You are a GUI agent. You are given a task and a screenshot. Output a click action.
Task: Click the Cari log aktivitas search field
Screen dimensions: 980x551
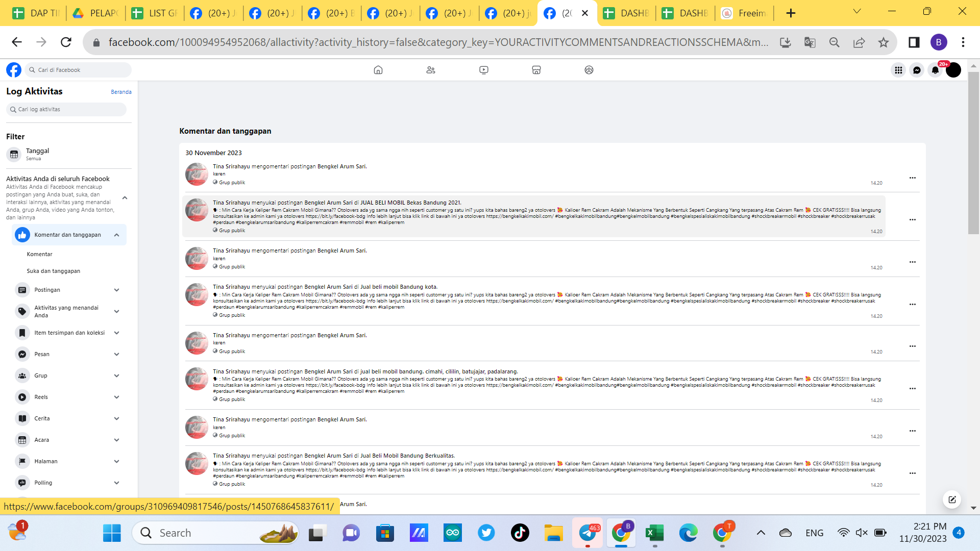click(x=66, y=109)
